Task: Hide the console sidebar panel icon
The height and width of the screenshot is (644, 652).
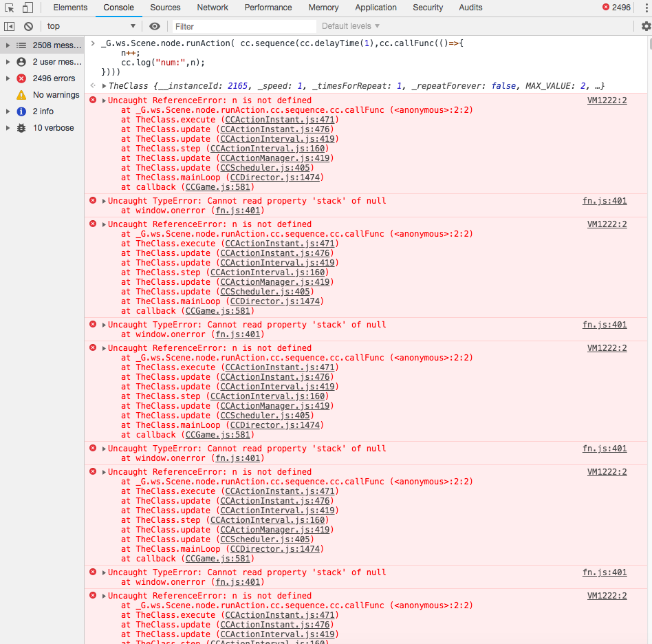Action: [x=9, y=26]
